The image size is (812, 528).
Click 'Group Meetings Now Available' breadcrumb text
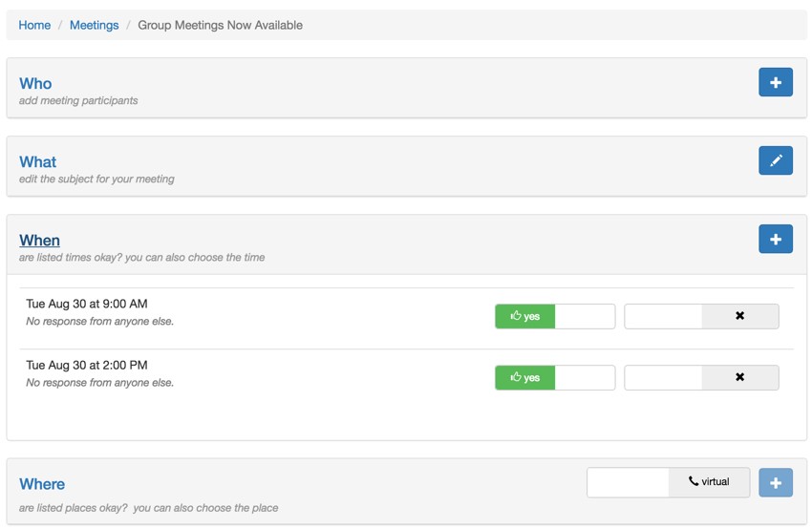coord(220,25)
